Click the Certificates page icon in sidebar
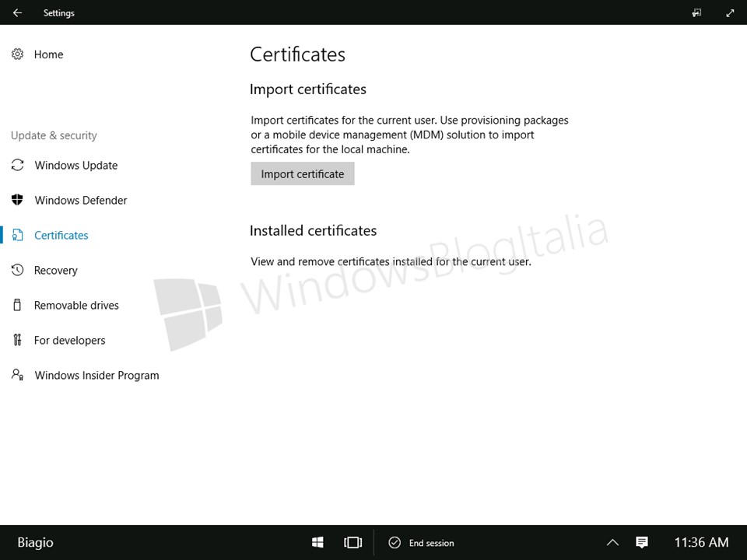The width and height of the screenshot is (747, 560). click(18, 235)
